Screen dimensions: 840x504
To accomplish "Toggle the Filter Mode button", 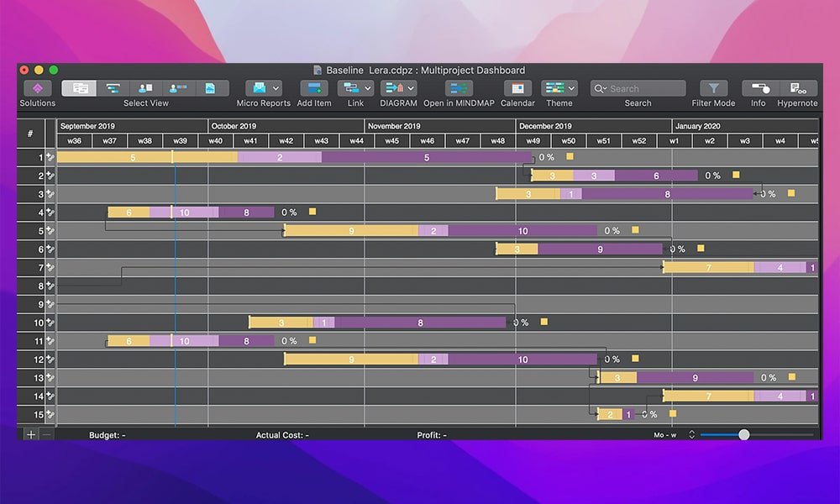I will [713, 88].
